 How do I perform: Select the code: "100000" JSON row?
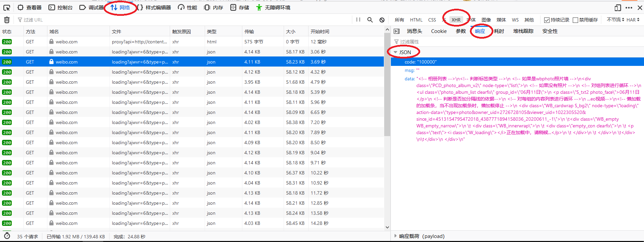tap(517, 62)
